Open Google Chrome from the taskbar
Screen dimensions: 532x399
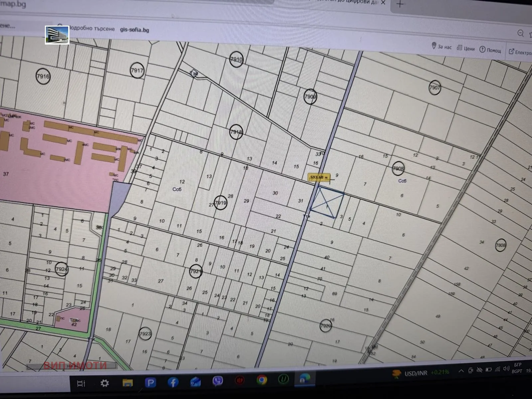[x=262, y=380]
